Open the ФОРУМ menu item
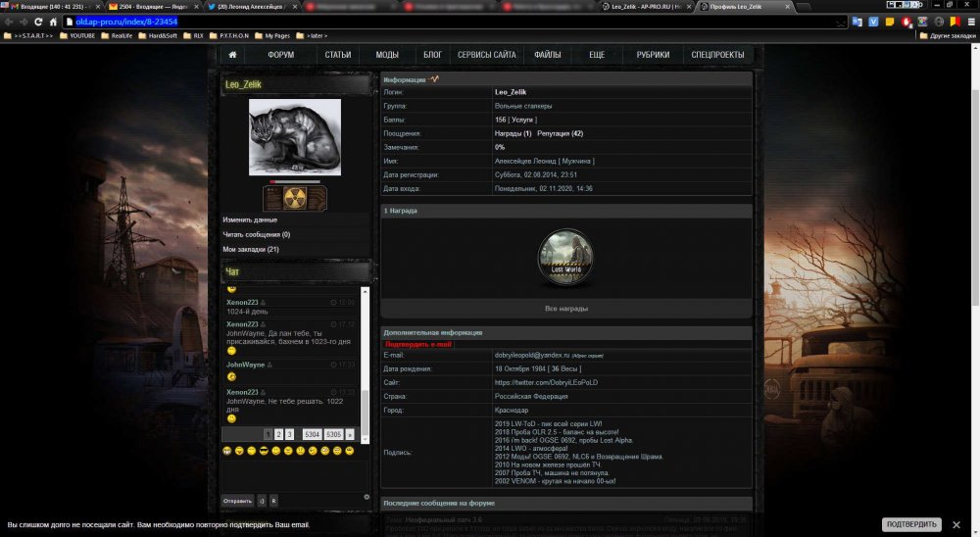 [281, 55]
